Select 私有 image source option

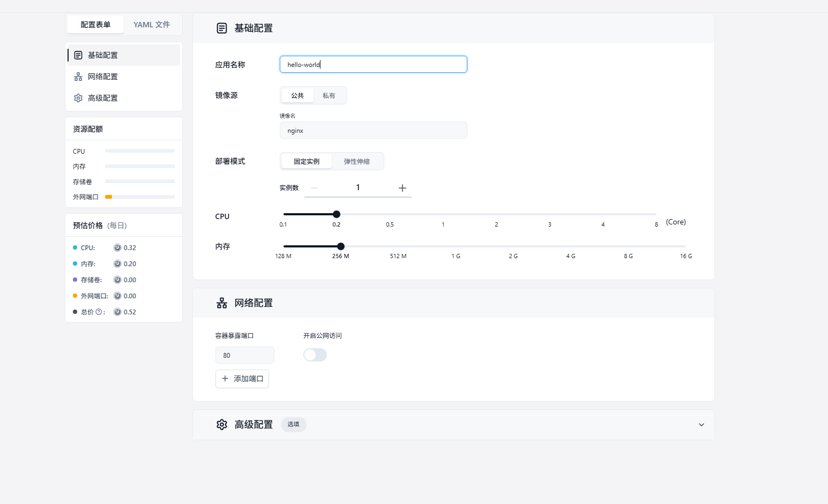pos(329,96)
